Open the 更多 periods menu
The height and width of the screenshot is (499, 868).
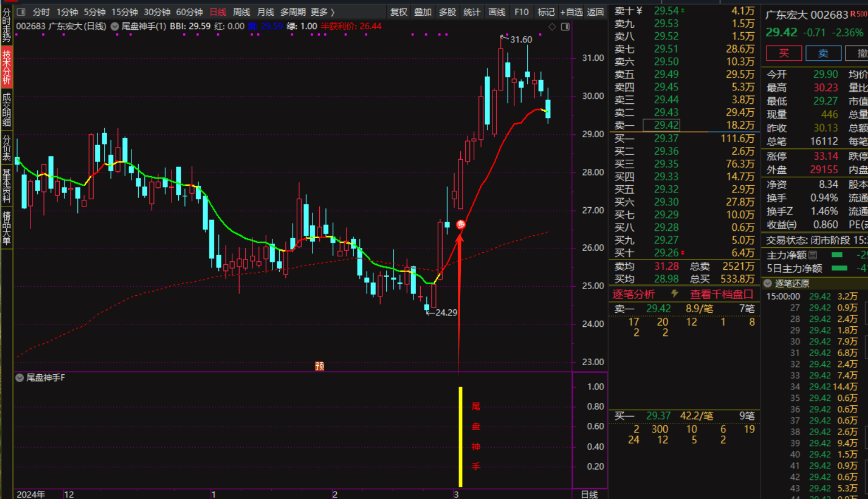[x=323, y=12]
